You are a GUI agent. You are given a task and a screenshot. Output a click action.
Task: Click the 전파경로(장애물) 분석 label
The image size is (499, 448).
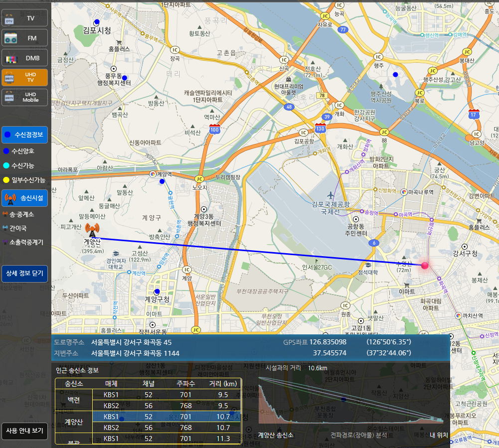pyautogui.click(x=359, y=435)
